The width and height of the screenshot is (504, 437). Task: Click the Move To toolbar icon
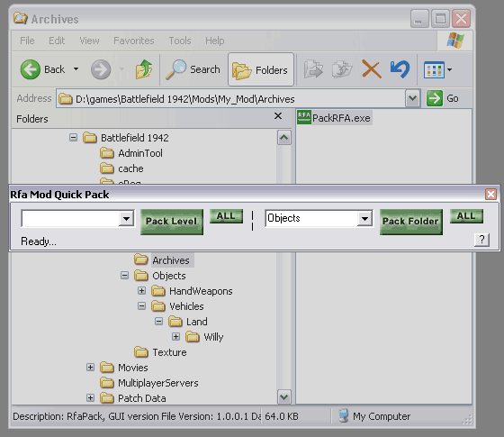click(313, 69)
